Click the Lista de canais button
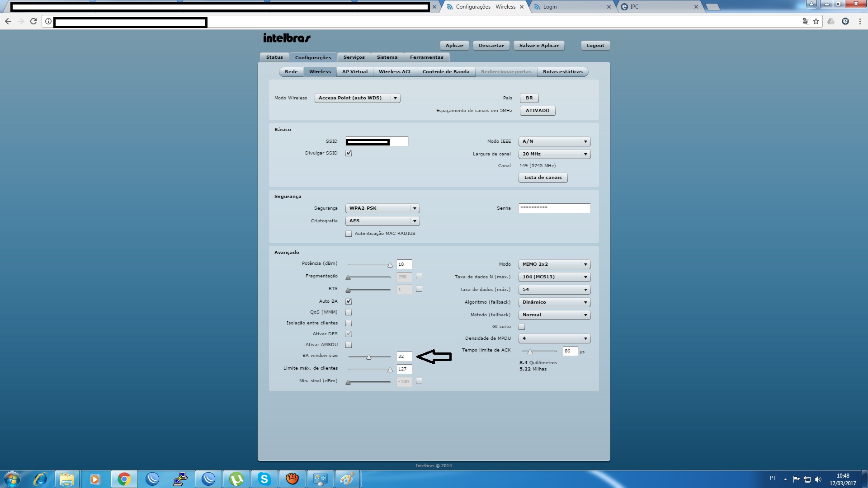 (542, 178)
